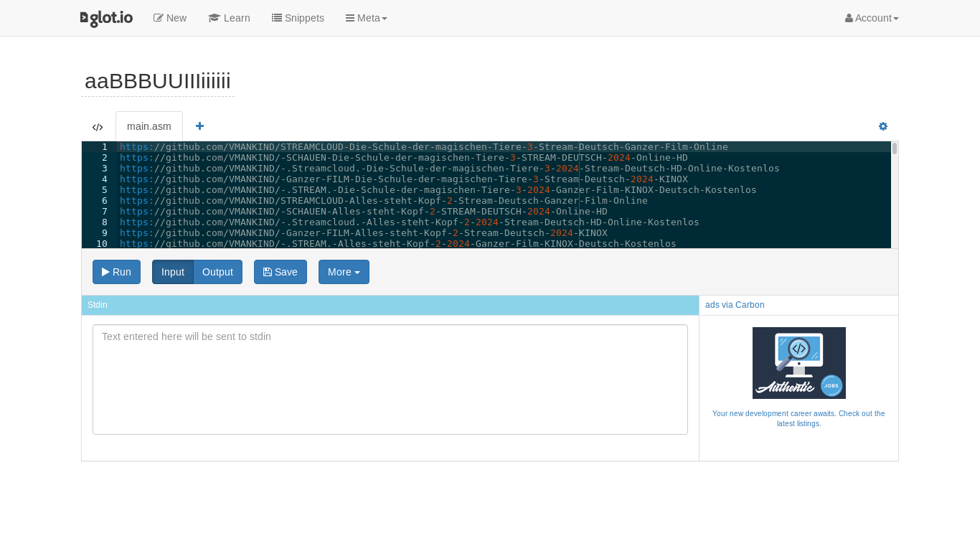The width and height of the screenshot is (980, 551).
Task: Open the glot.io home logo
Action: click(106, 19)
